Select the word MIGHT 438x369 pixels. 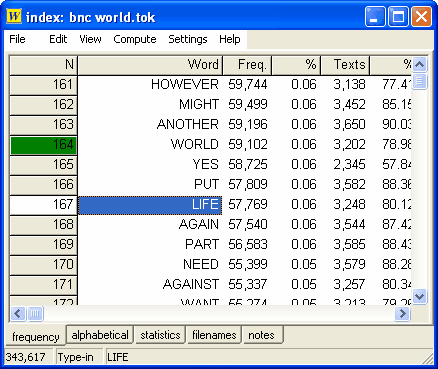(199, 104)
